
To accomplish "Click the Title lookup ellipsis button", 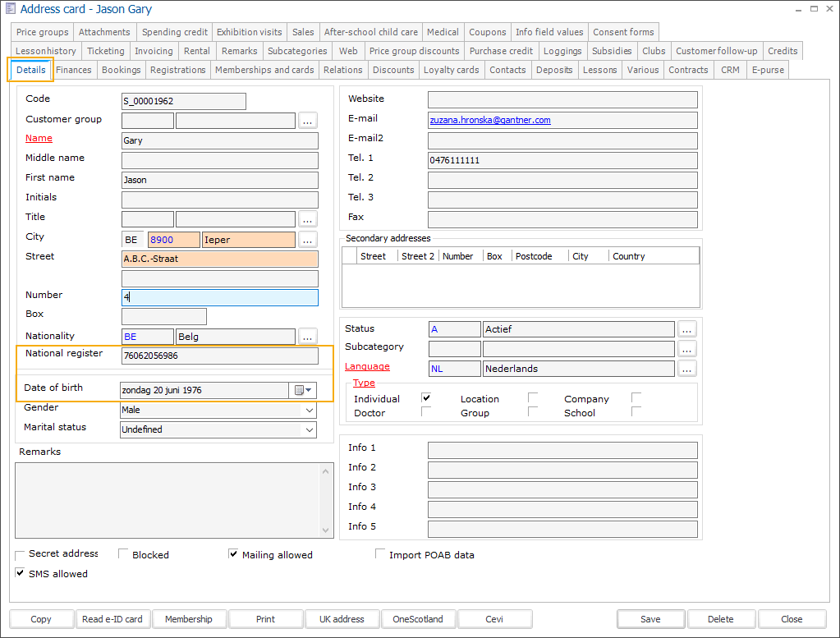I will coord(308,219).
